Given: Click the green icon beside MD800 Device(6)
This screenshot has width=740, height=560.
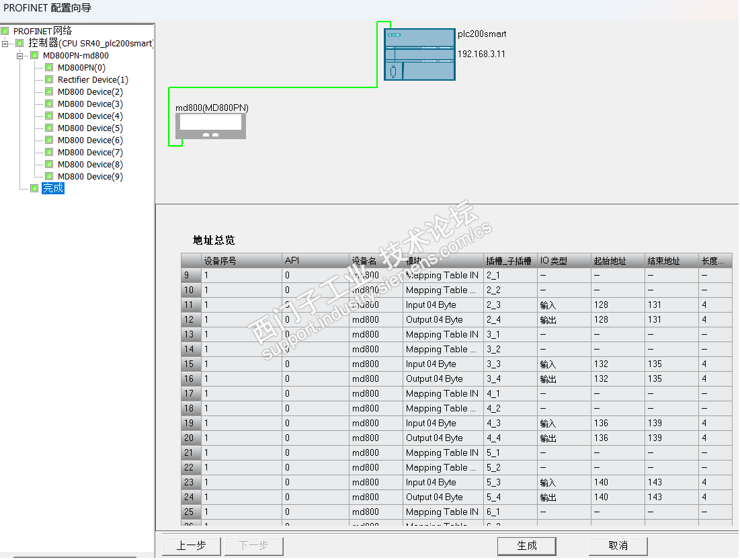Looking at the screenshot, I should (x=49, y=141).
